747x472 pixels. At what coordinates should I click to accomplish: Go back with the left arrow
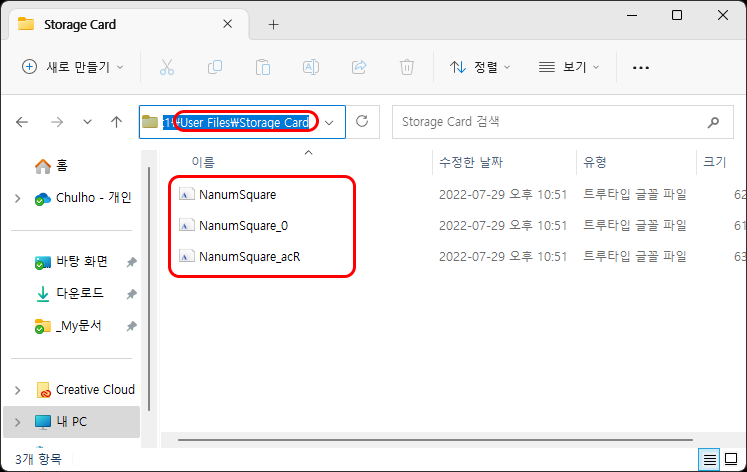tap(22, 122)
